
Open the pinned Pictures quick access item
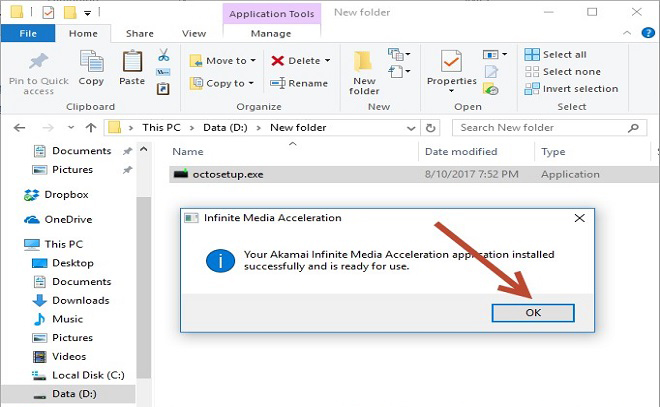click(x=72, y=170)
